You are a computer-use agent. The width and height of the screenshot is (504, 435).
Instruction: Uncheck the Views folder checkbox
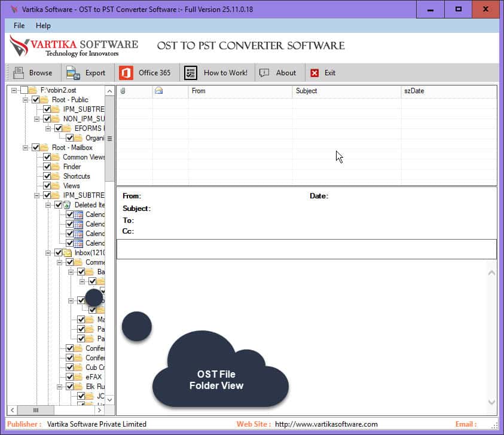click(47, 186)
